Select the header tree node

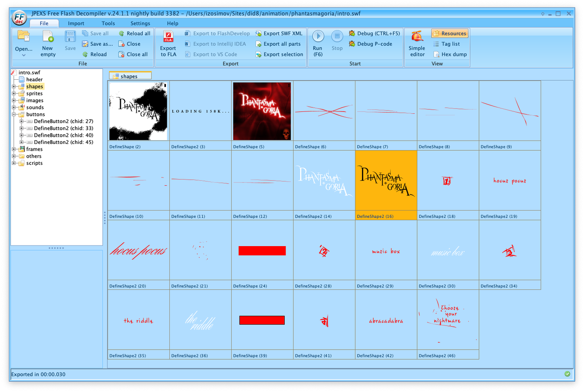(34, 79)
